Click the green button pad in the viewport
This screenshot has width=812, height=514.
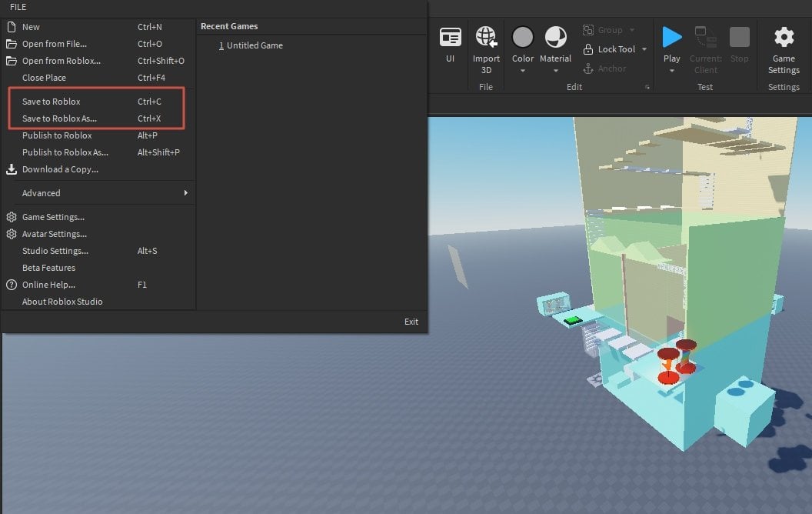pos(573,321)
